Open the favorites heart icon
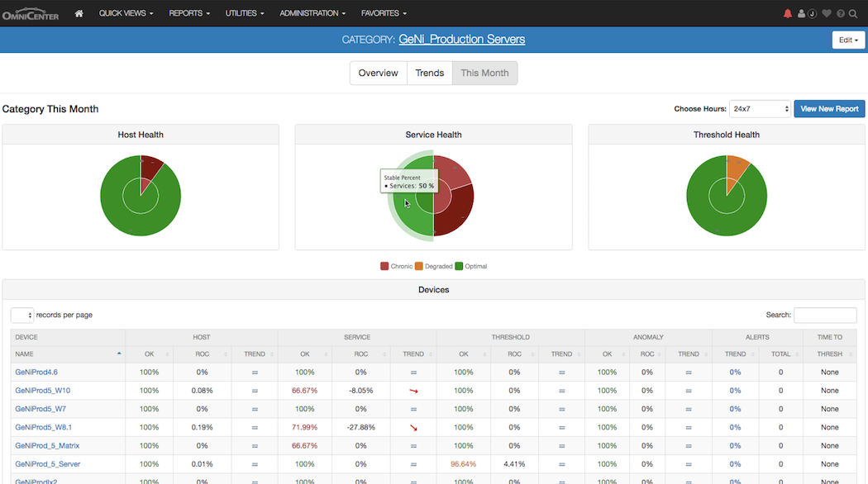This screenshot has height=484, width=868. pos(827,13)
